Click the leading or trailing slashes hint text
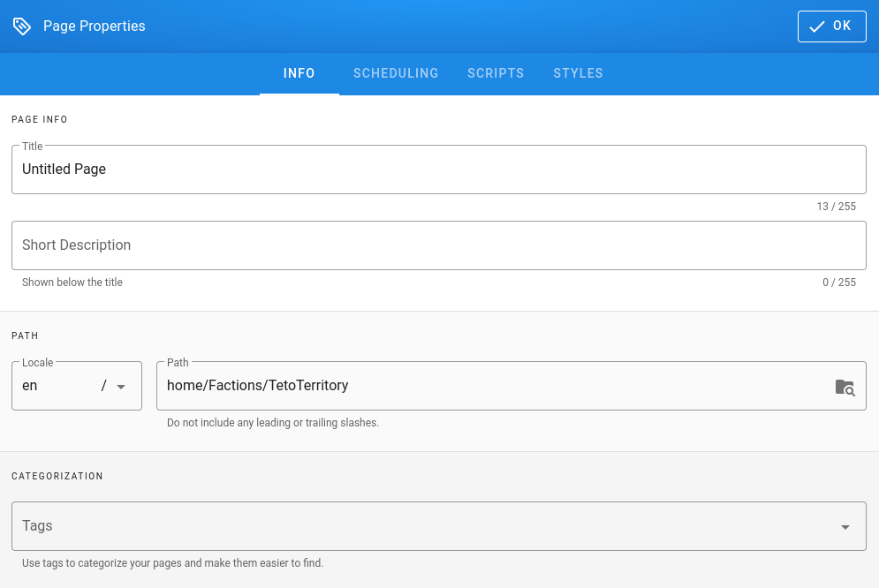 [273, 423]
